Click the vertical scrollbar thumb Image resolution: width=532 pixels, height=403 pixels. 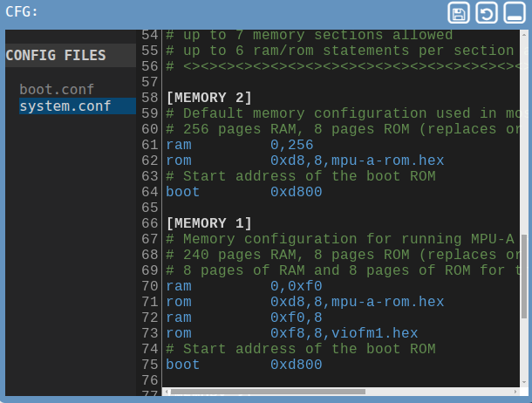click(524, 277)
